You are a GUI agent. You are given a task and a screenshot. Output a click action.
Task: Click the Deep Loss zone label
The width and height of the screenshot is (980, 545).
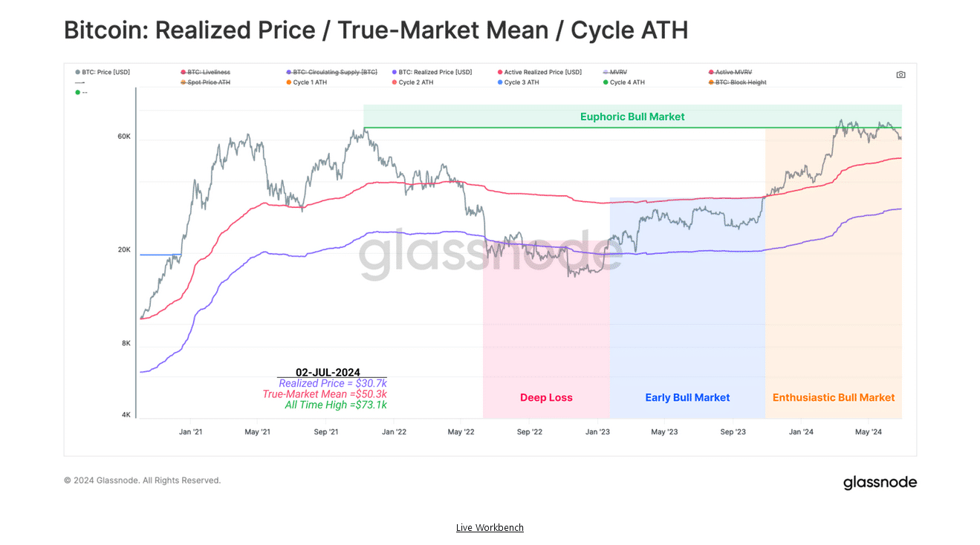[x=546, y=398]
